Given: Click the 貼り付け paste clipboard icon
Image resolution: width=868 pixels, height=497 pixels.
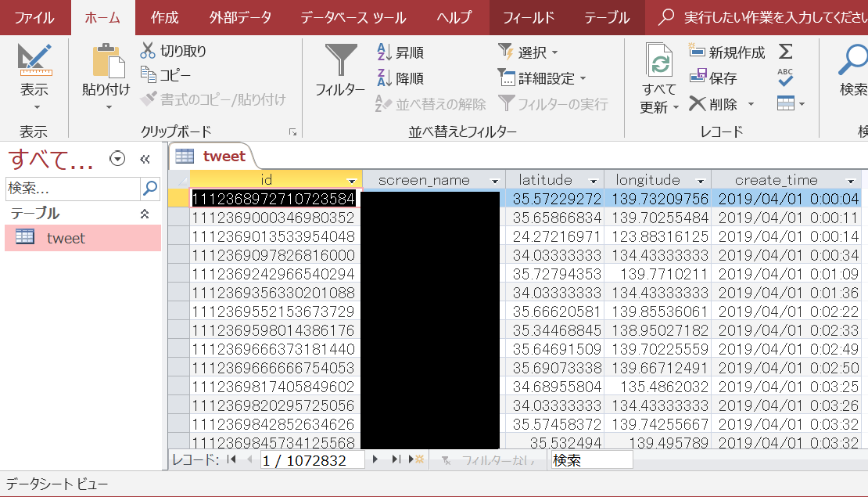Looking at the screenshot, I should [107, 59].
